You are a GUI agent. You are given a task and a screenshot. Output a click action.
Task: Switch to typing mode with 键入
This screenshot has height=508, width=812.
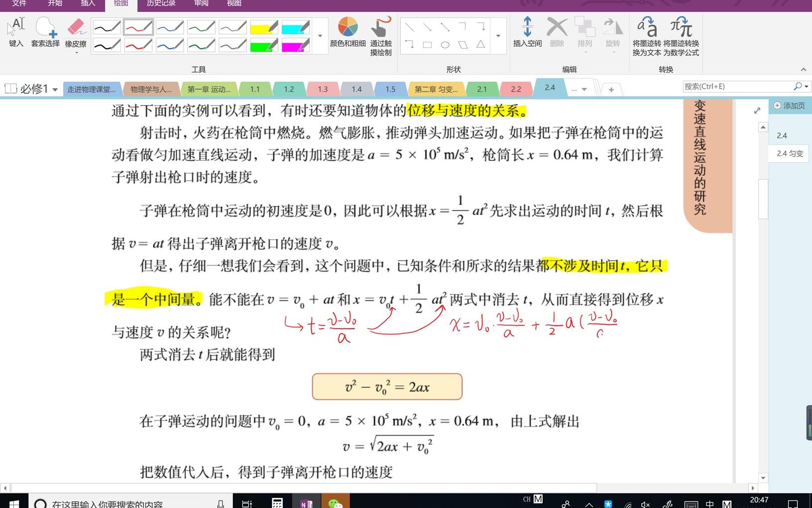click(x=15, y=30)
